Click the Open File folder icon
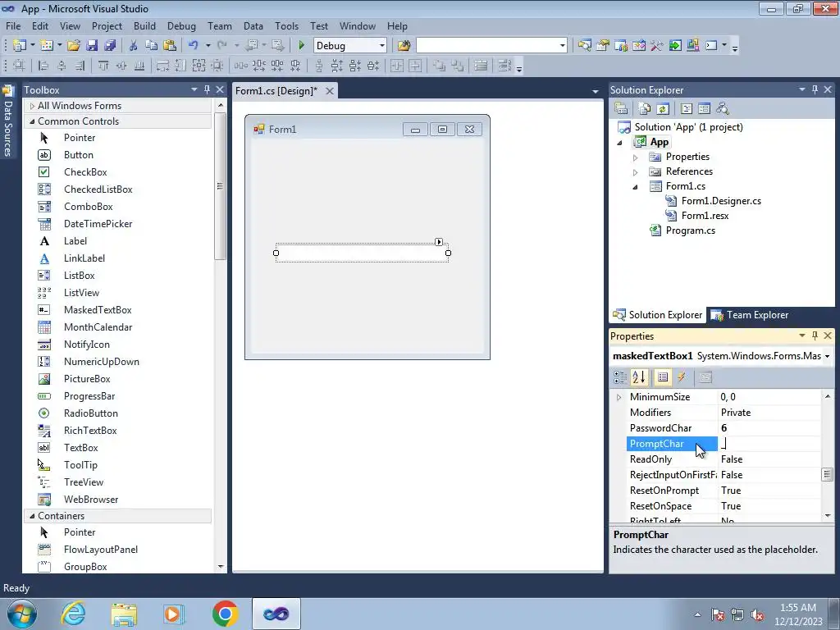The height and width of the screenshot is (630, 840). (x=74, y=46)
